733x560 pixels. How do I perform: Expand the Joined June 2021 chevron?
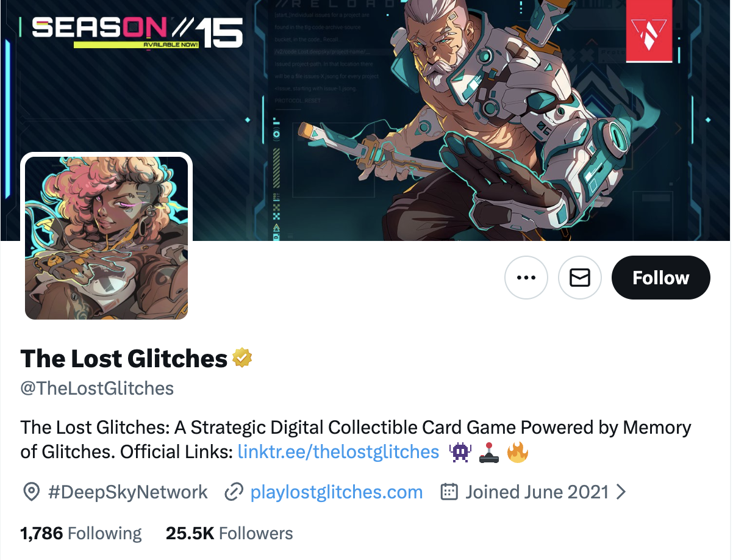(621, 492)
